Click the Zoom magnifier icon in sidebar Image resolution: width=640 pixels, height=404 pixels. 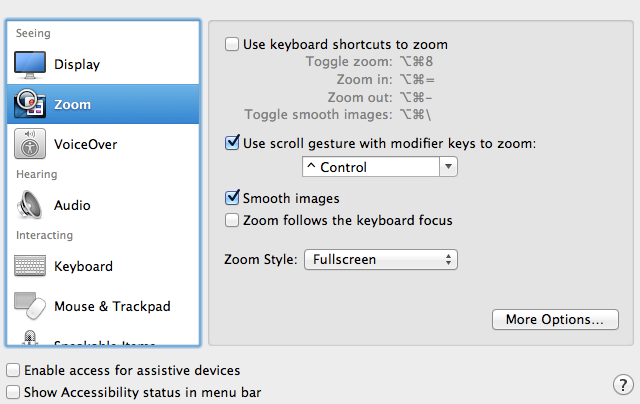click(x=30, y=104)
